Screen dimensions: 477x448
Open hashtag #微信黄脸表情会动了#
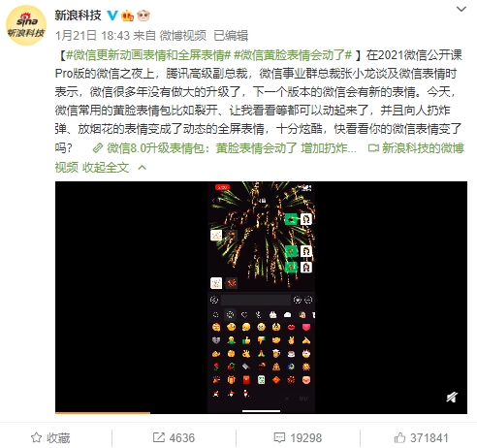pos(293,55)
